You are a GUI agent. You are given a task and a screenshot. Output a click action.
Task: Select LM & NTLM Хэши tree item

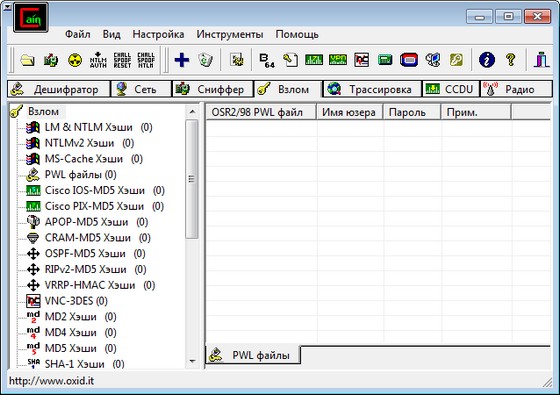[x=89, y=127]
